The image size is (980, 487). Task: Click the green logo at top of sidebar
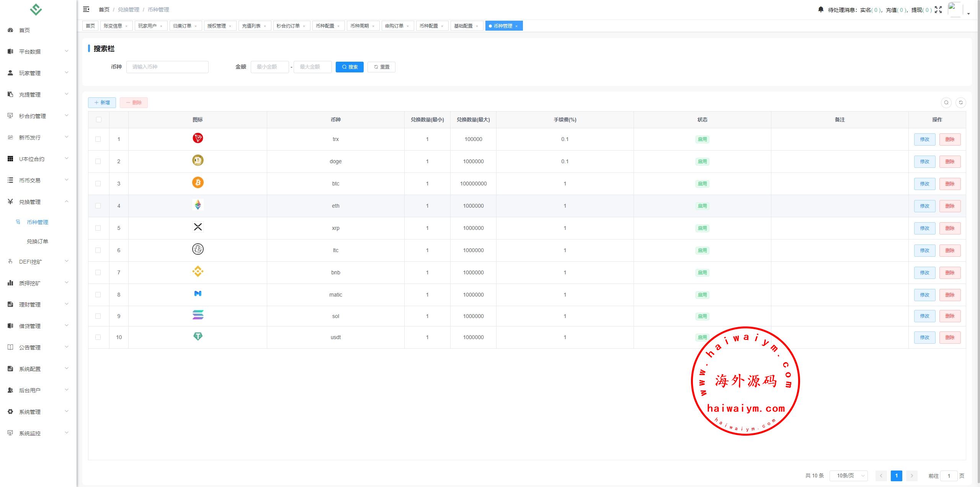[36, 9]
